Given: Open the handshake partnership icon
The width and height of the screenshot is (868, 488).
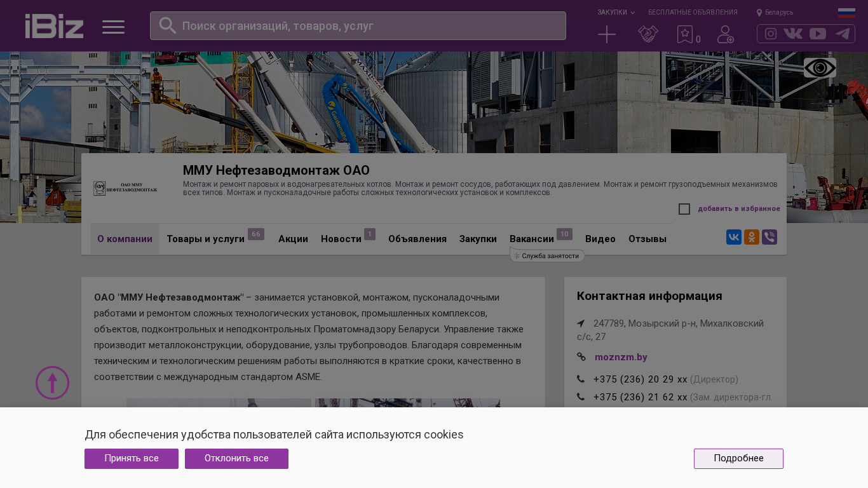Looking at the screenshot, I should (648, 34).
